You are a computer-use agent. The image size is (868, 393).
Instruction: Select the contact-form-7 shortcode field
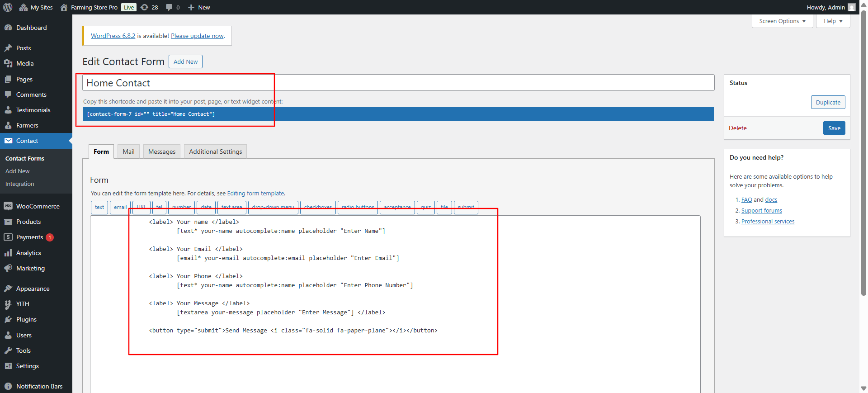point(398,114)
